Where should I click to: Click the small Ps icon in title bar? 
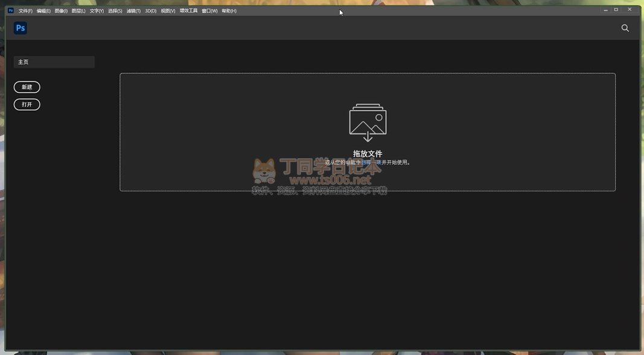[11, 11]
